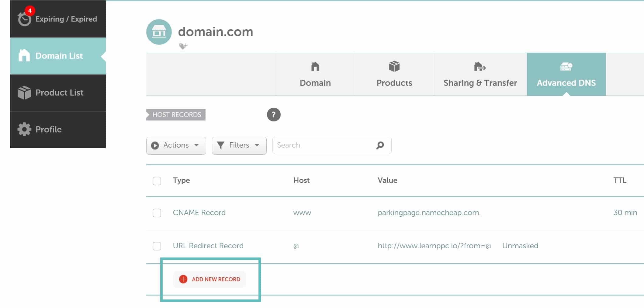Check the select-all records checkbox
This screenshot has height=308, width=644.
(157, 181)
